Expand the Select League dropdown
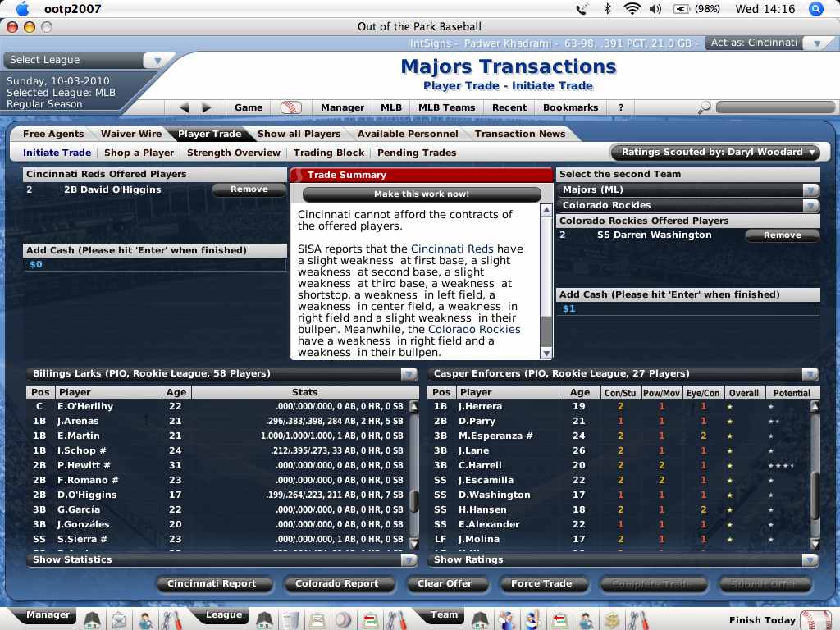Image resolution: width=840 pixels, height=630 pixels. (157, 61)
